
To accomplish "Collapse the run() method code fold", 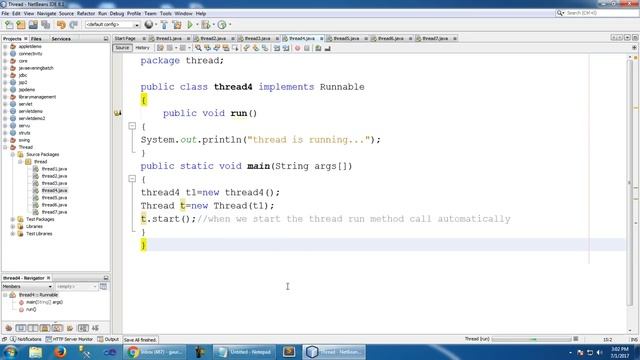I will (132, 126).
